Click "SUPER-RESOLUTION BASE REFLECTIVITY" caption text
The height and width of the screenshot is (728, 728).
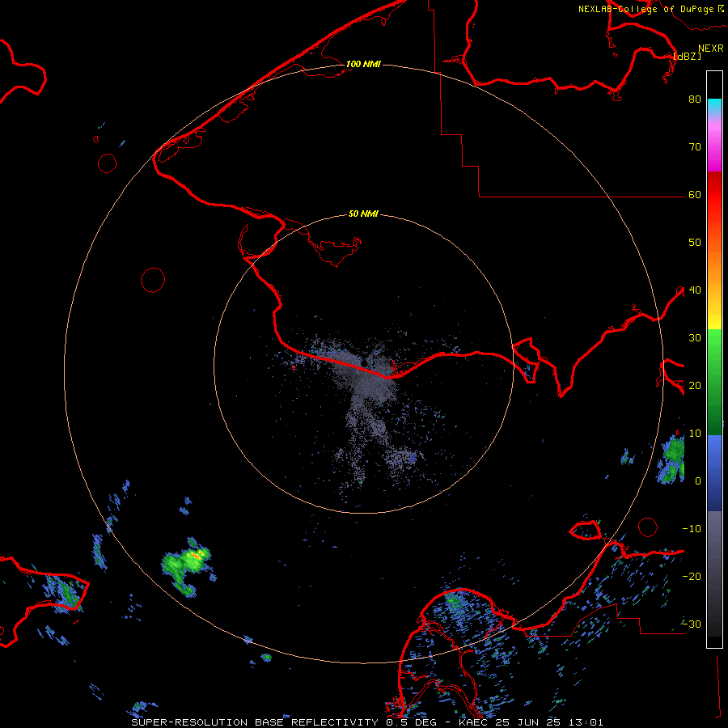255,722
